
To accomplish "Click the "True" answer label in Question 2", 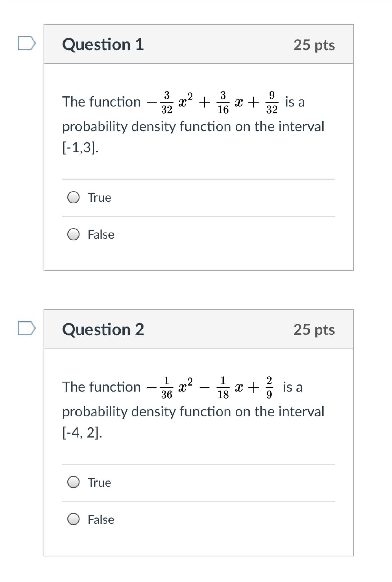I will [x=99, y=482].
